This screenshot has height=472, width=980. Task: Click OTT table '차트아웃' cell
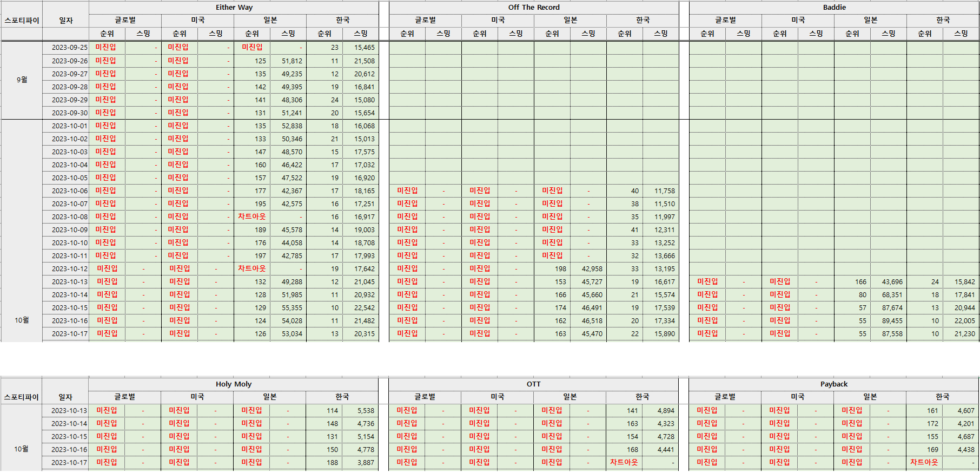click(624, 462)
